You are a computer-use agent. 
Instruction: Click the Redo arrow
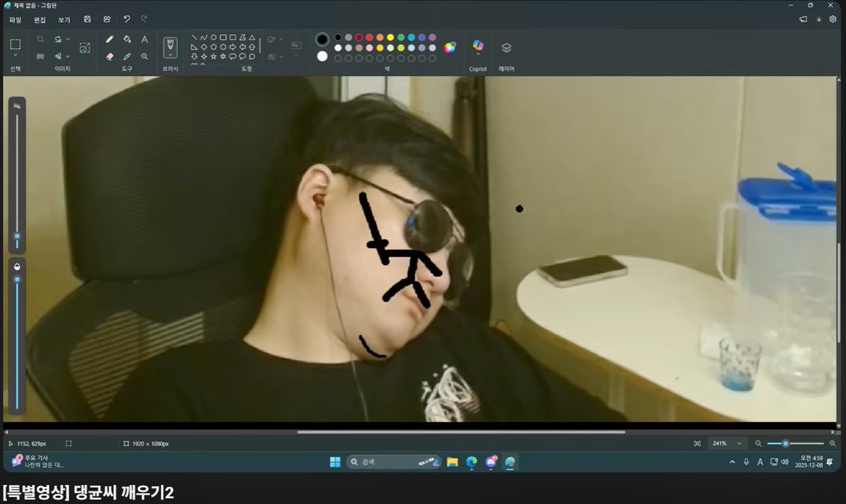(x=144, y=19)
